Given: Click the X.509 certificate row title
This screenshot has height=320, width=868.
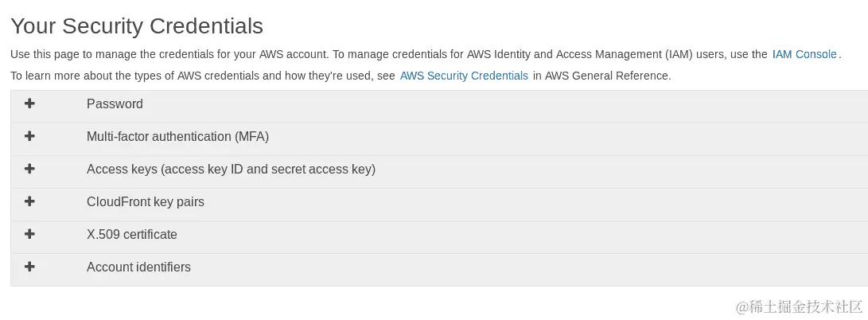Looking at the screenshot, I should pos(131,235).
